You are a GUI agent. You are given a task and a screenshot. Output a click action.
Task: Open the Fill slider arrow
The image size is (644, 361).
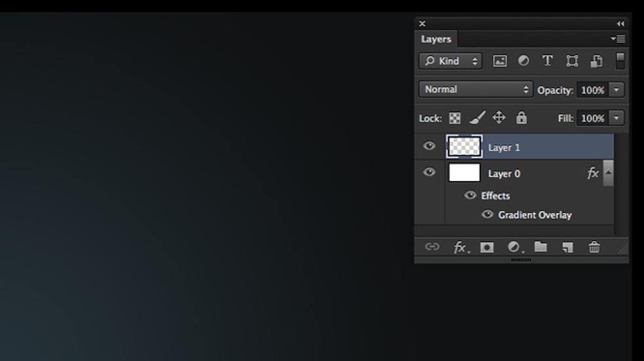617,118
